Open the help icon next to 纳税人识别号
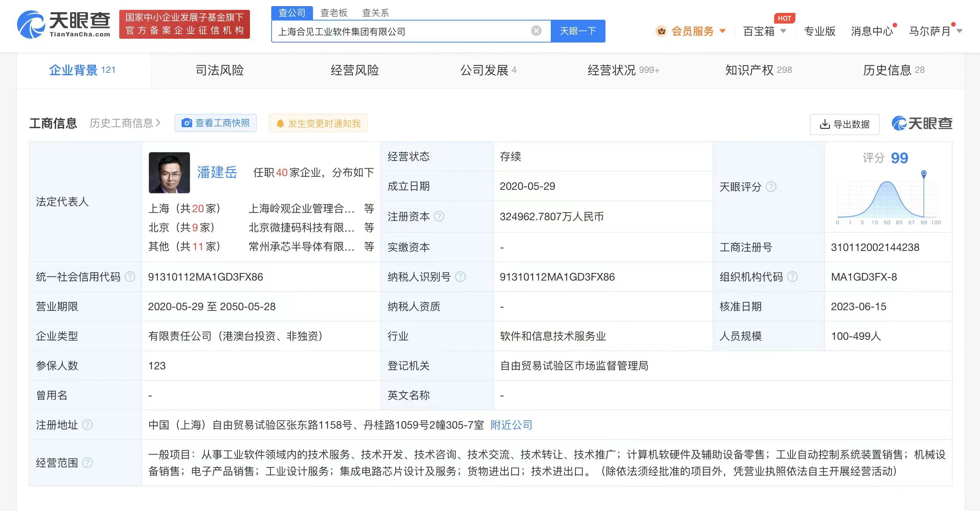Image resolution: width=980 pixels, height=511 pixels. click(x=460, y=277)
